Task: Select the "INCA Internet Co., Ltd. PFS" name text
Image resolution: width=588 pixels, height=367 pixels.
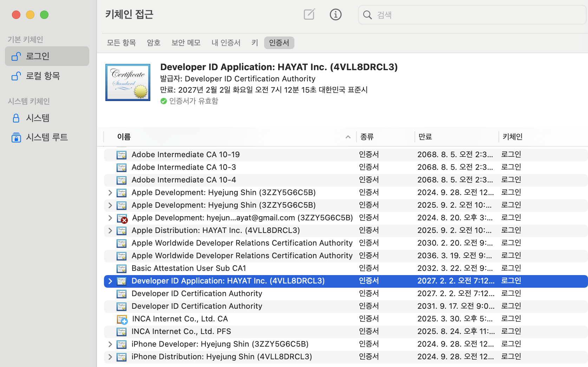Action: tap(181, 332)
